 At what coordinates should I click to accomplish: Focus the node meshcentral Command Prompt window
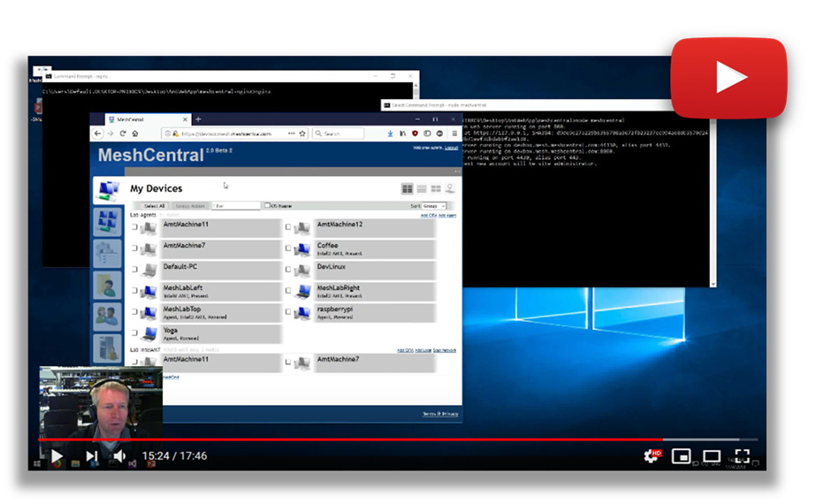tap(526, 105)
